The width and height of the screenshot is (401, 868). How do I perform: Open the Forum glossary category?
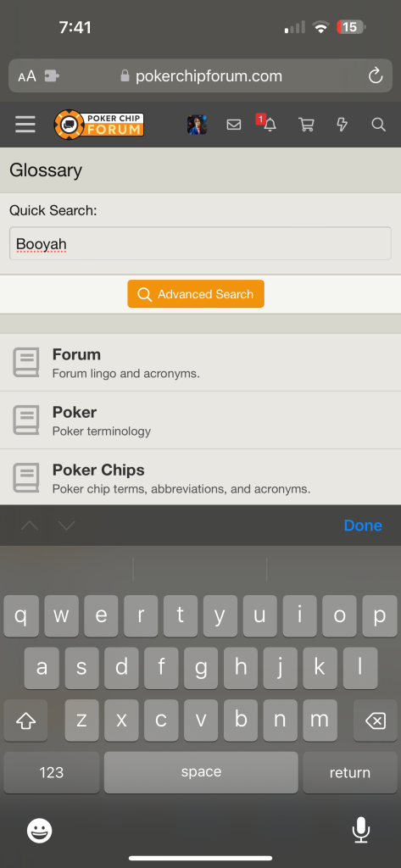click(200, 363)
